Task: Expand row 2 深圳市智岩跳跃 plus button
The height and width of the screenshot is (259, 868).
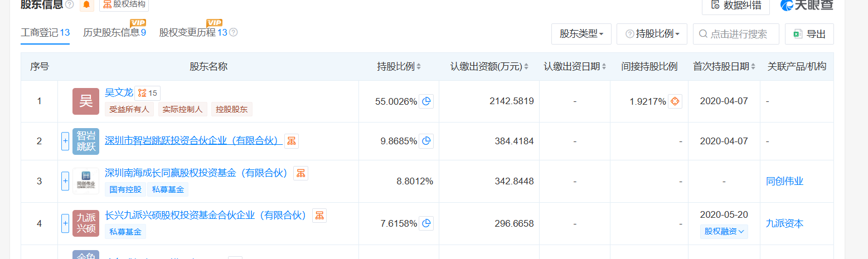Action: pos(65,141)
